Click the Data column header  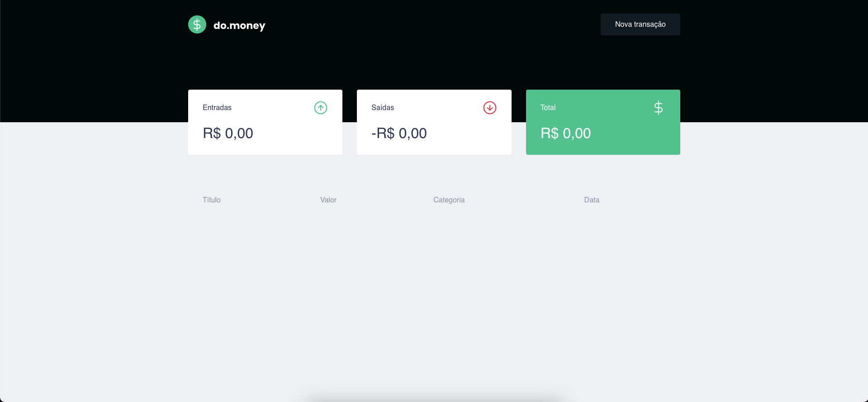(x=592, y=200)
